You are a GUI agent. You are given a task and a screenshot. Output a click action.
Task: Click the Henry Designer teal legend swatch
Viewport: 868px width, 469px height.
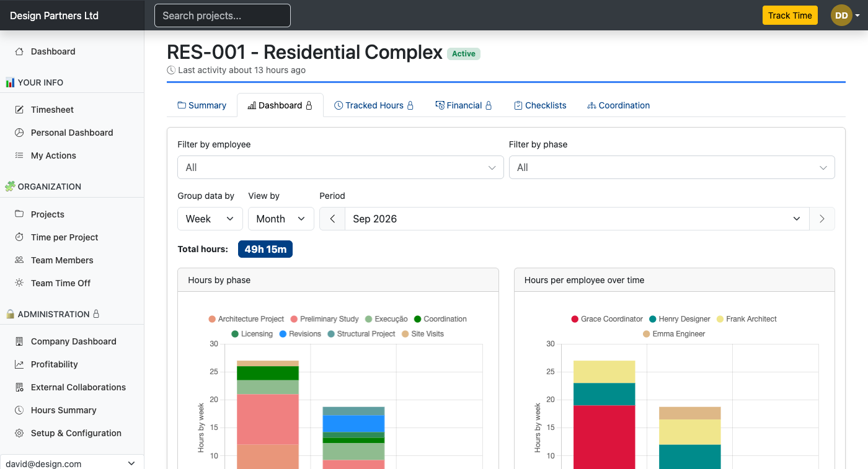coord(653,319)
